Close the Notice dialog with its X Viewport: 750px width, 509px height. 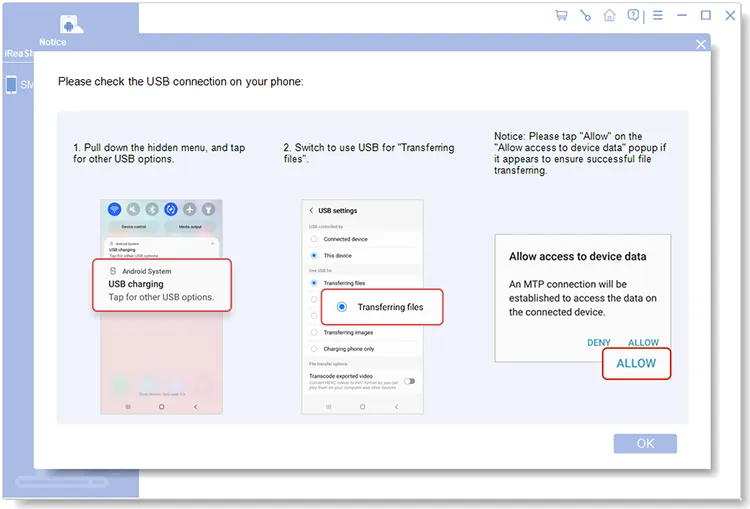701,44
